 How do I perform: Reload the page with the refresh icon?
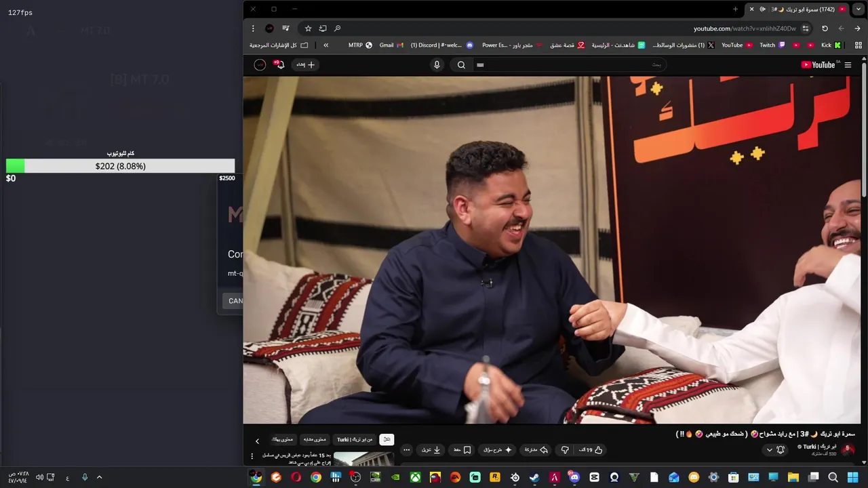pyautogui.click(x=825, y=28)
